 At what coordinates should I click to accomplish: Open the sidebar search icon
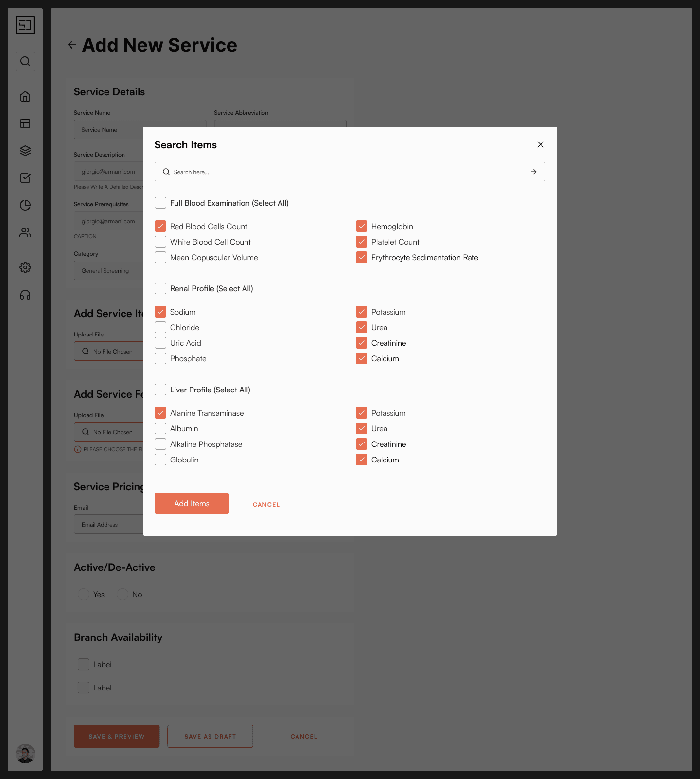coord(25,61)
